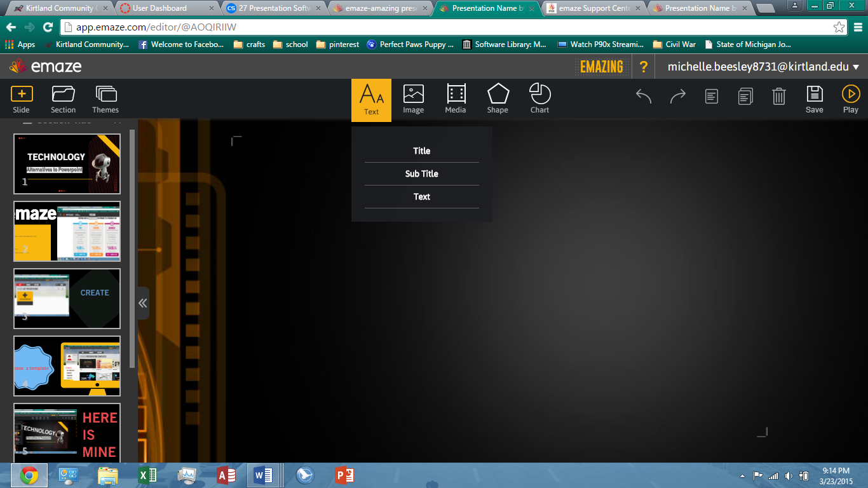Open the Section folder tool
Screen dimensions: 868x488
click(63, 99)
